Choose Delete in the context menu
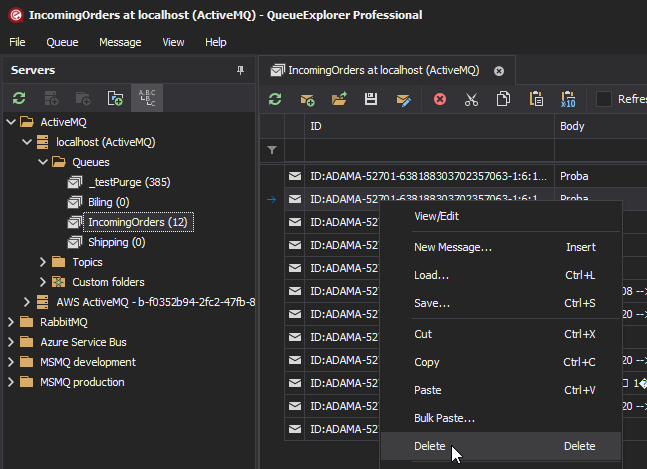This screenshot has width=647, height=469. pyautogui.click(x=501, y=446)
